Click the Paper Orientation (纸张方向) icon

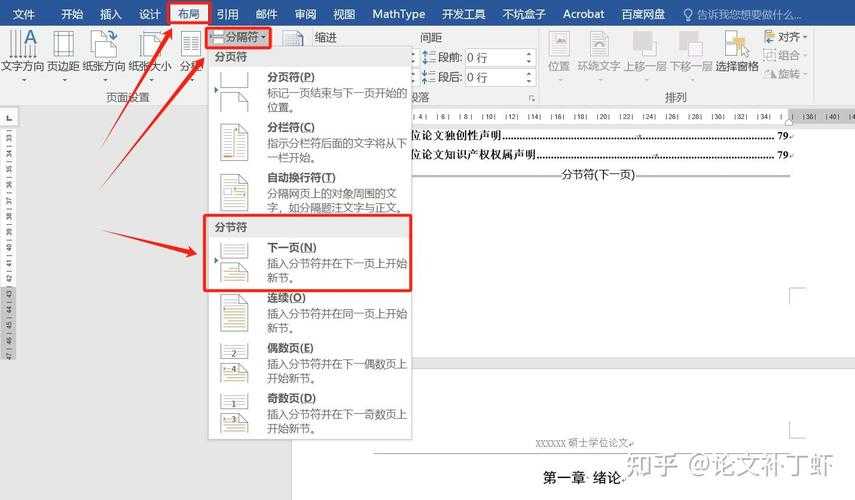[104, 50]
